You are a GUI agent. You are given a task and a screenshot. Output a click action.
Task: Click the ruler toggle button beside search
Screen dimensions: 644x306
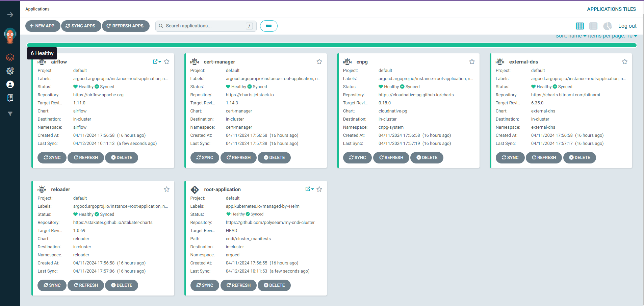pyautogui.click(x=268, y=26)
